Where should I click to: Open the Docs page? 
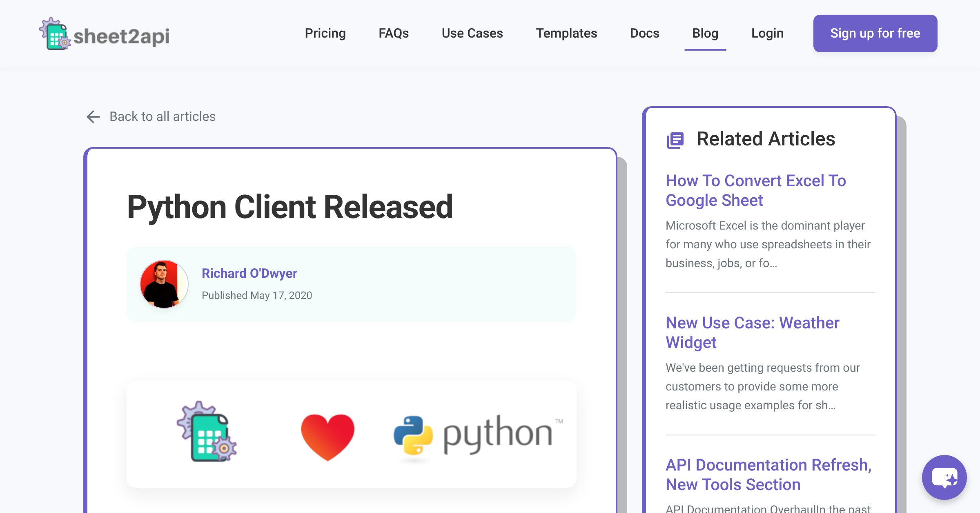[x=644, y=33]
